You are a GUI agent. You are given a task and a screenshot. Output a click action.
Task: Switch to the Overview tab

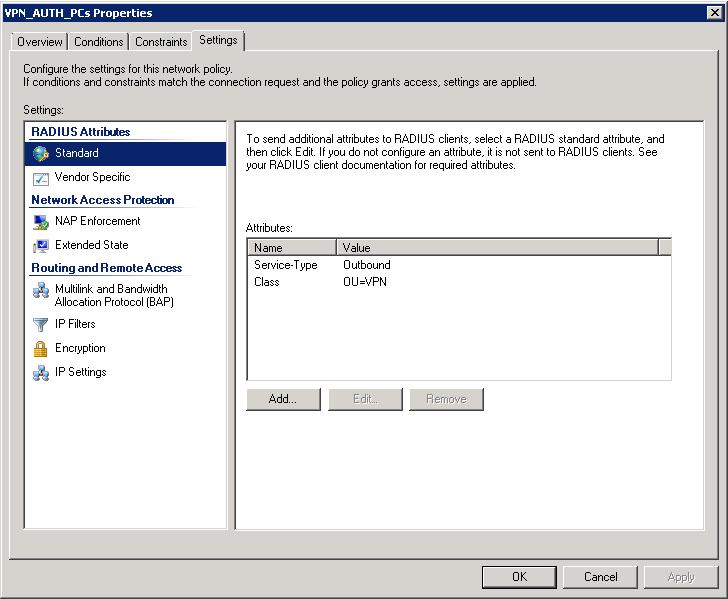tap(40, 42)
